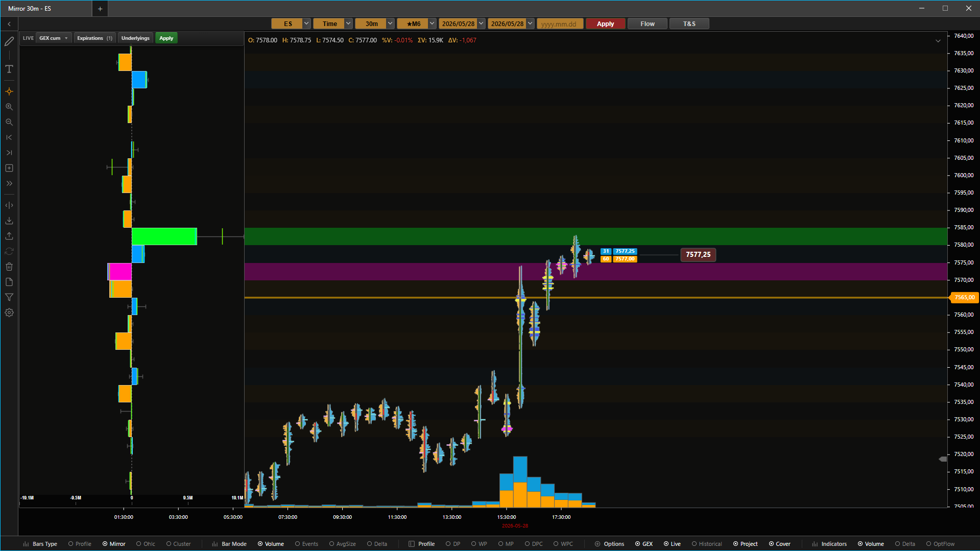Open the M6 contract dropdown arrow
Viewport: 980px width, 551px height.
[432, 23]
